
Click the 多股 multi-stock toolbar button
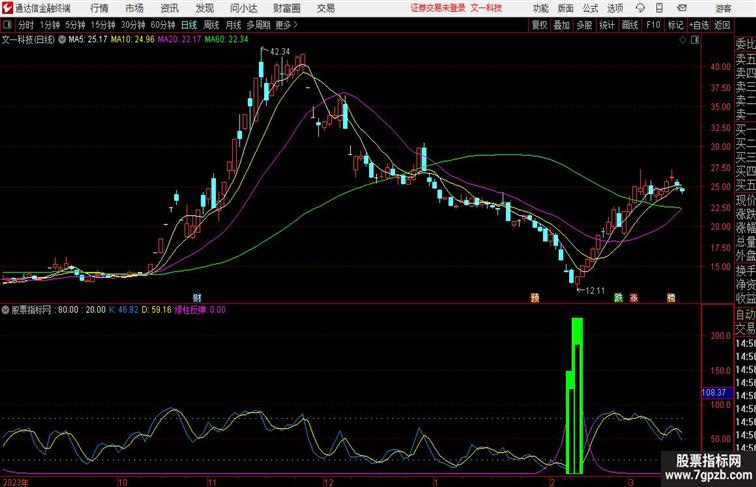(x=584, y=25)
